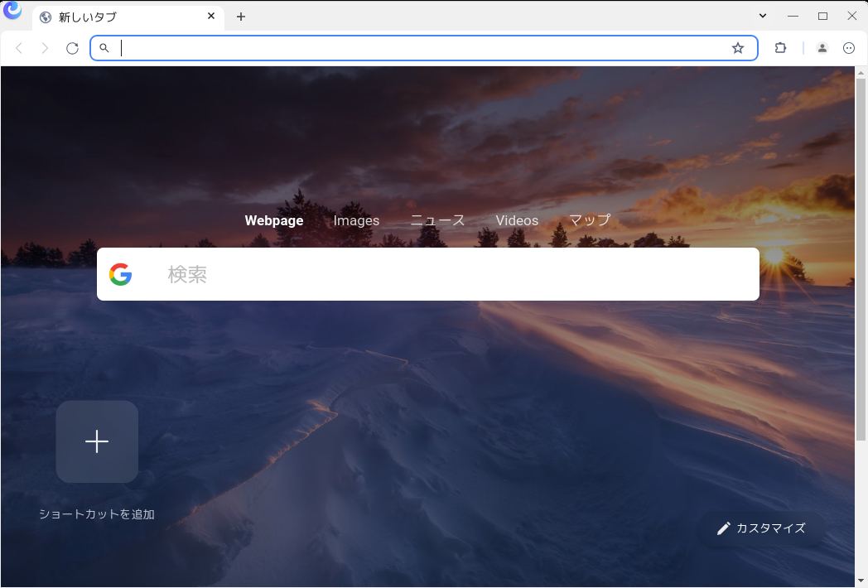Select the Webpage search tab
868x588 pixels.
point(274,220)
